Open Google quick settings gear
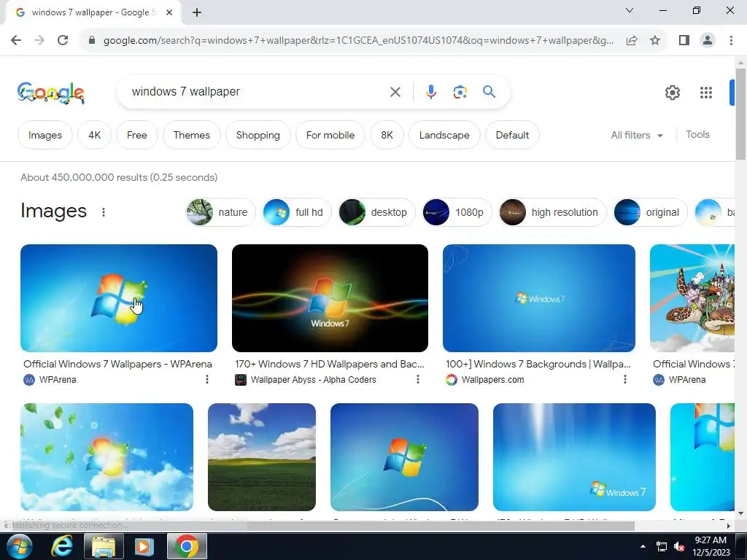 672,93
